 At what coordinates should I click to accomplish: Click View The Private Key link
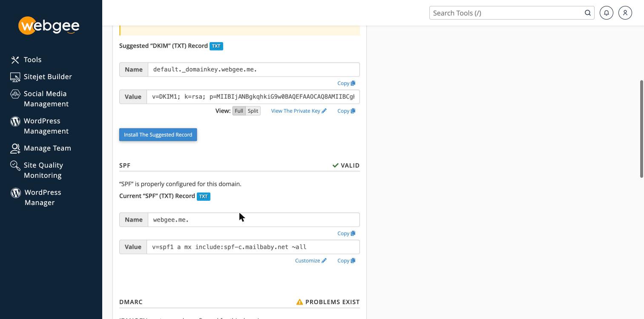click(299, 111)
